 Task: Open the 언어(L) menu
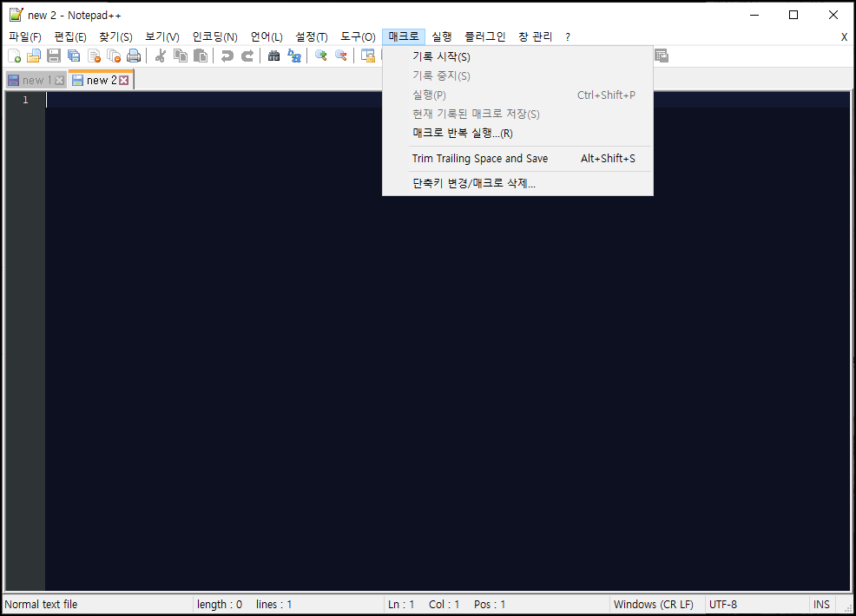click(267, 36)
